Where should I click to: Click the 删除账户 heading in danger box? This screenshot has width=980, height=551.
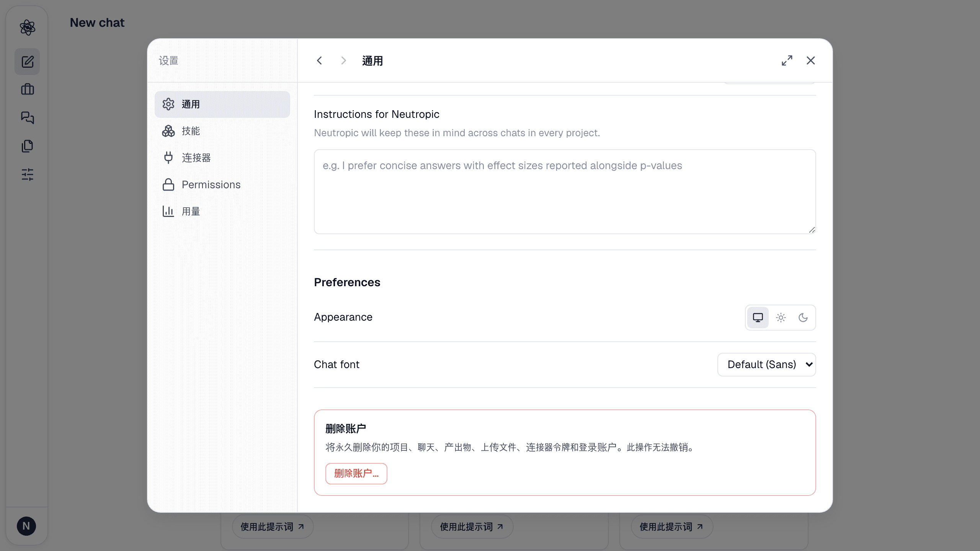(x=346, y=429)
